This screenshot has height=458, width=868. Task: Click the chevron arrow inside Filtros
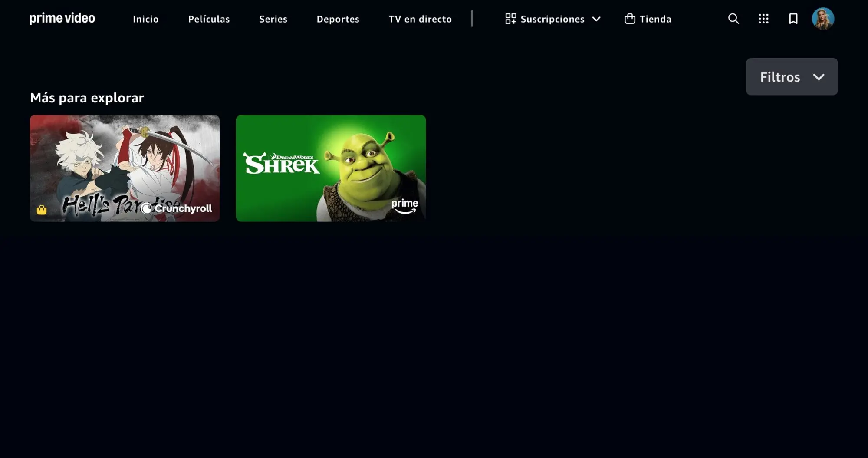[819, 77]
